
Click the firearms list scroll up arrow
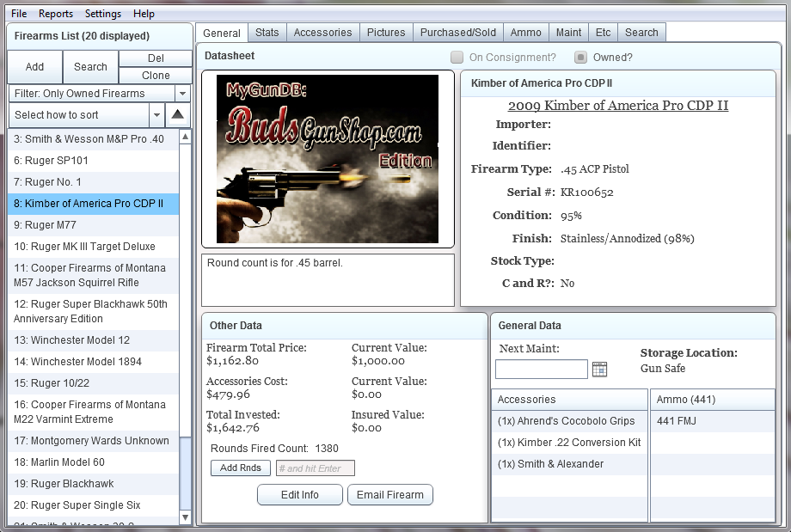[x=185, y=137]
